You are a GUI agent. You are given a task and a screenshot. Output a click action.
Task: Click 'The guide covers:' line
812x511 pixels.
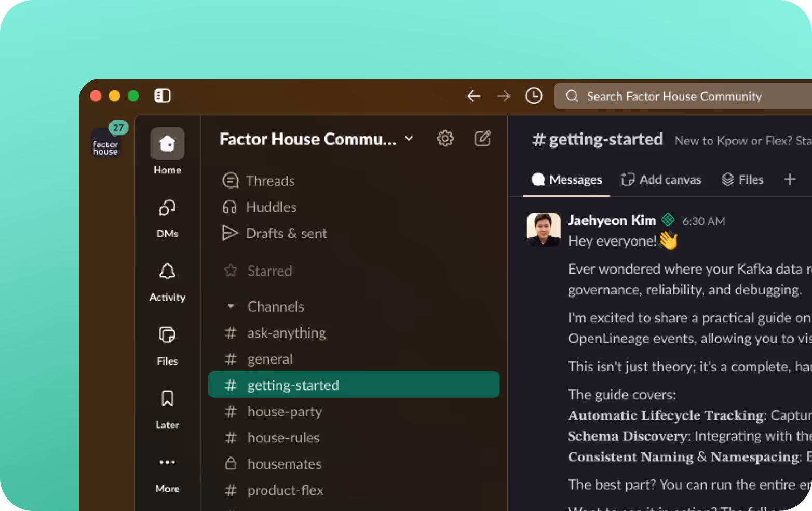click(x=622, y=395)
